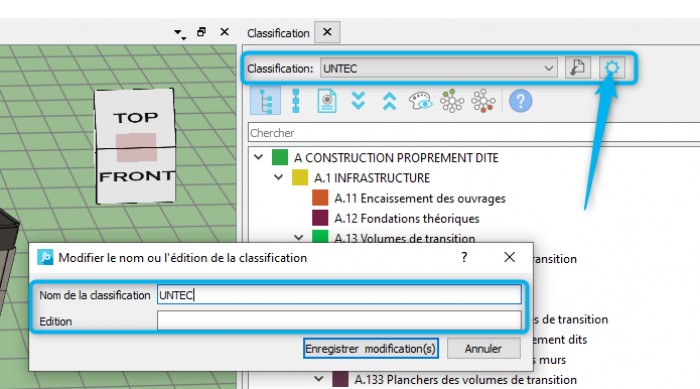
Task: Open the UNTEC classification dropdown
Action: click(x=438, y=68)
